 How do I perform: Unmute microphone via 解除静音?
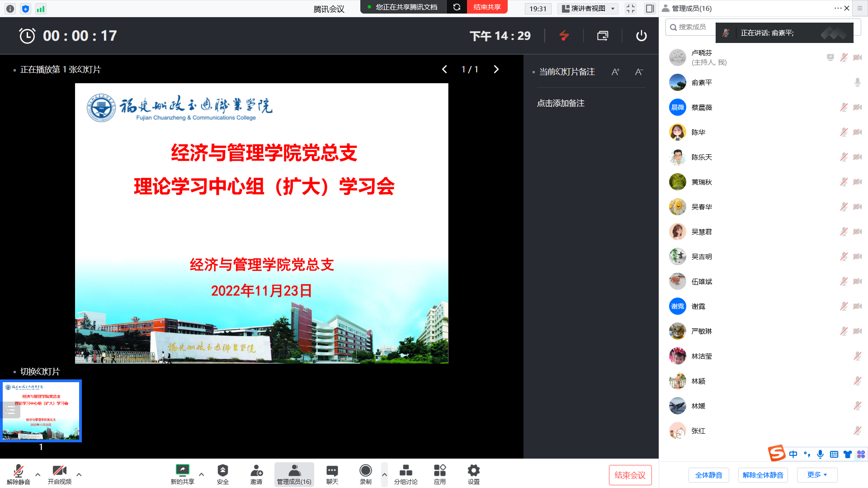click(x=18, y=474)
